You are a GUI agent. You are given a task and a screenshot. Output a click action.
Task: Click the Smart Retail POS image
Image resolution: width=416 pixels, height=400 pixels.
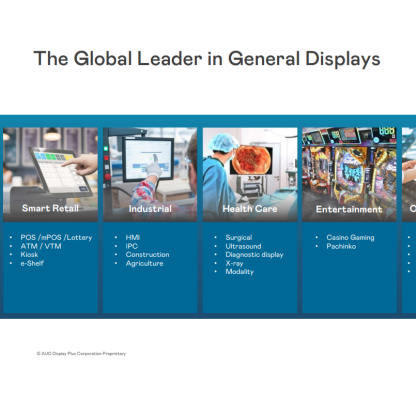click(x=50, y=174)
